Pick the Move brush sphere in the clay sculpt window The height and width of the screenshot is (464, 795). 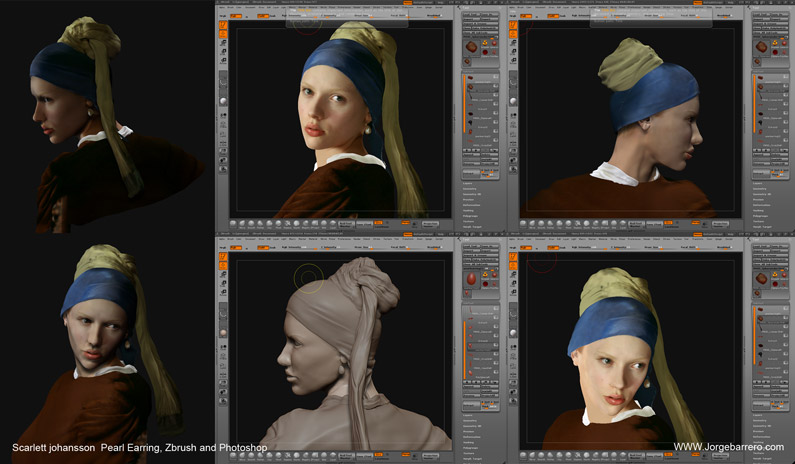point(242,456)
